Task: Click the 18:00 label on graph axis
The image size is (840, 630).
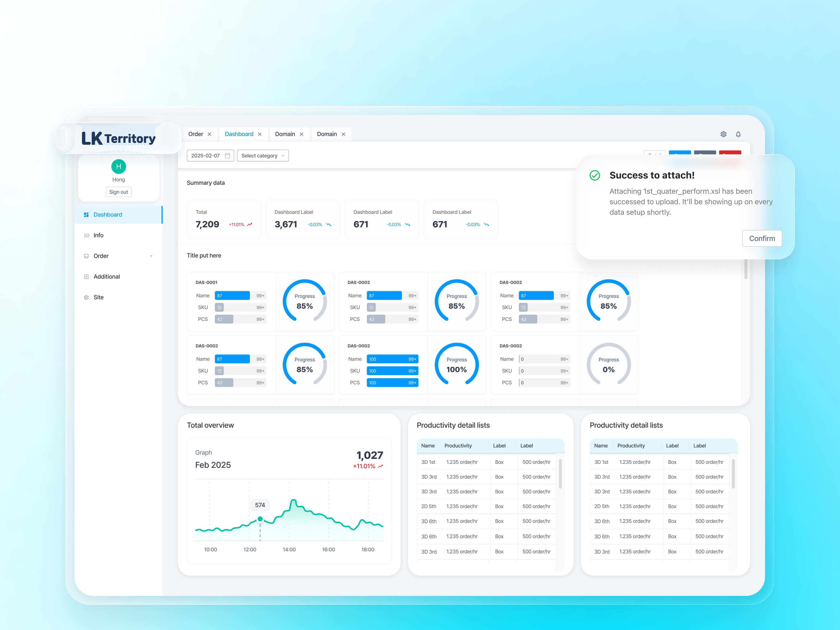Action: 367,549
